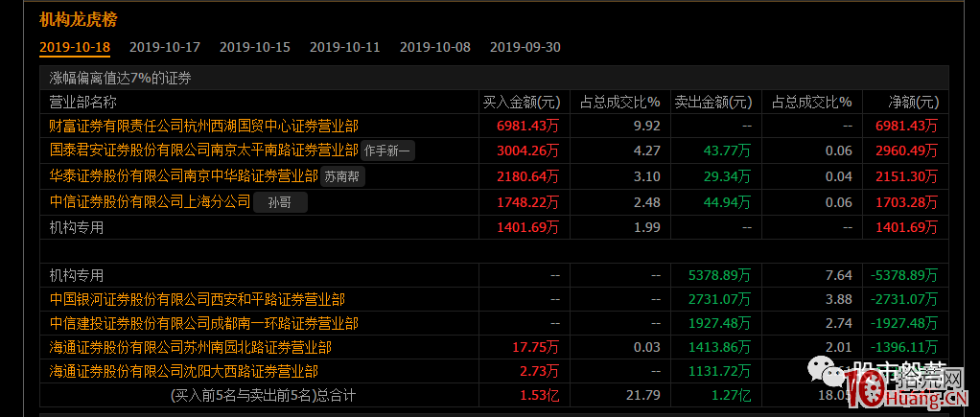Click the 涨幅偏离值达7%的证券 section title
Screen dimensions: 980x417
pyautogui.click(x=120, y=79)
